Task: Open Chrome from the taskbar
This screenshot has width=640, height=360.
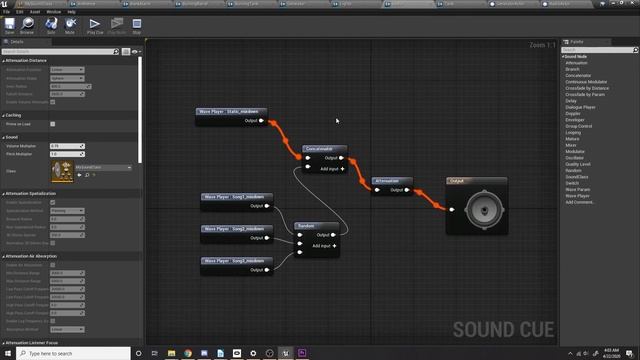Action: (188, 353)
